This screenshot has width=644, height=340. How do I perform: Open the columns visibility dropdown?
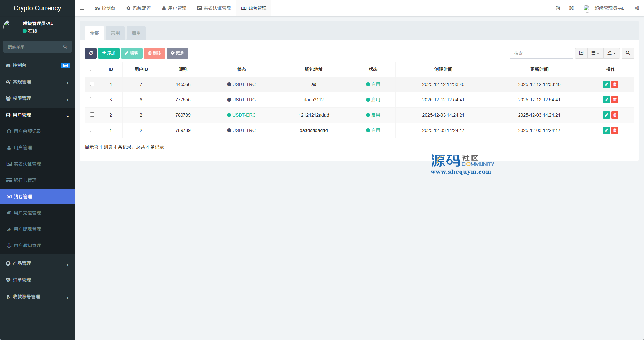click(595, 53)
